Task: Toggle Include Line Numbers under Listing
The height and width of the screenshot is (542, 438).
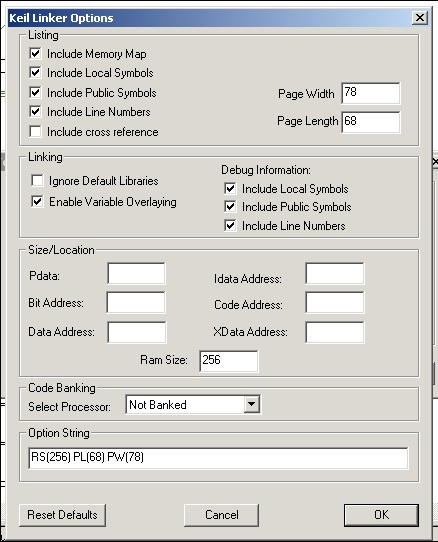Action: tap(36, 111)
